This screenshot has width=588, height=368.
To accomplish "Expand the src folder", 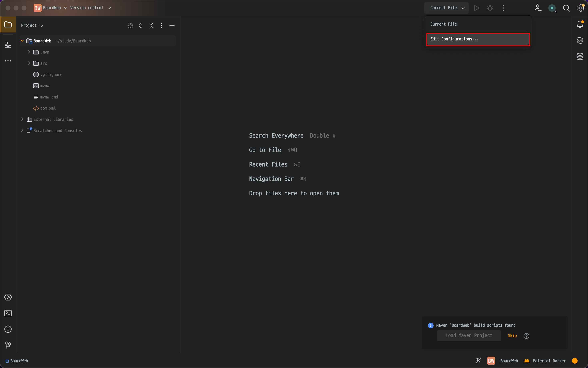I will pos(29,63).
